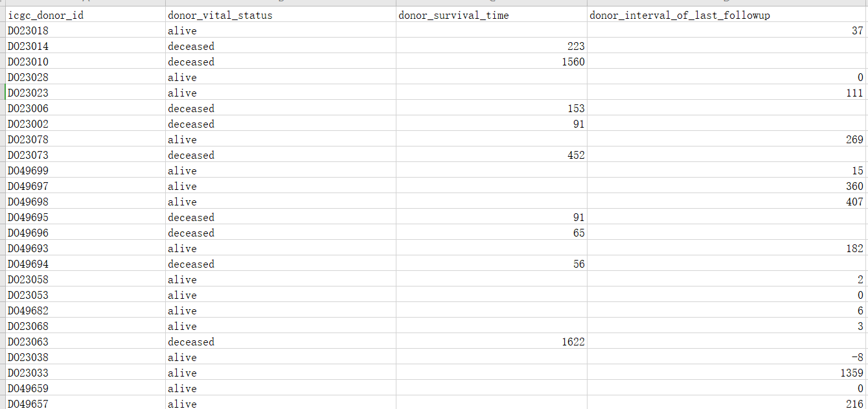Select alive status in D023078 row
This screenshot has width=868, height=409.
point(280,139)
